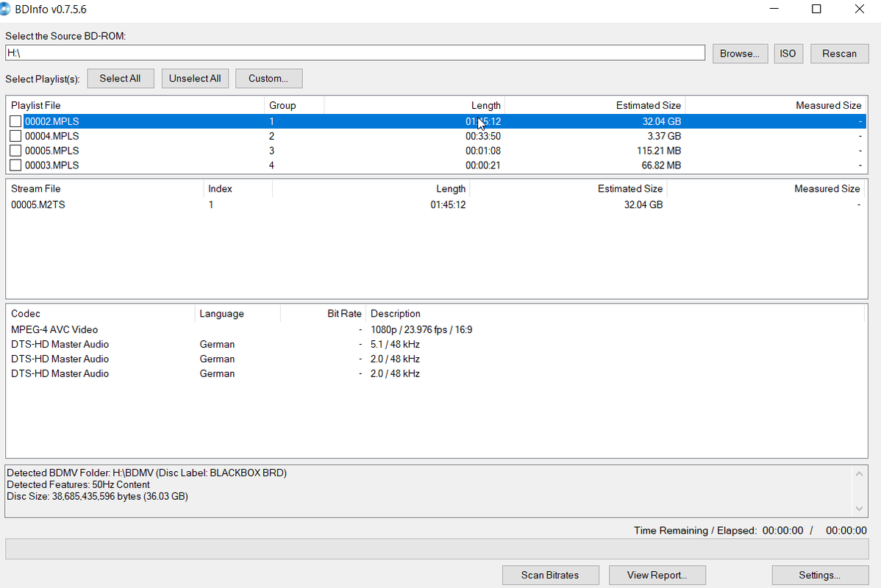The height and width of the screenshot is (588, 881).
Task: Select the MPEG-4 AVC Video stream row
Action: point(437,330)
